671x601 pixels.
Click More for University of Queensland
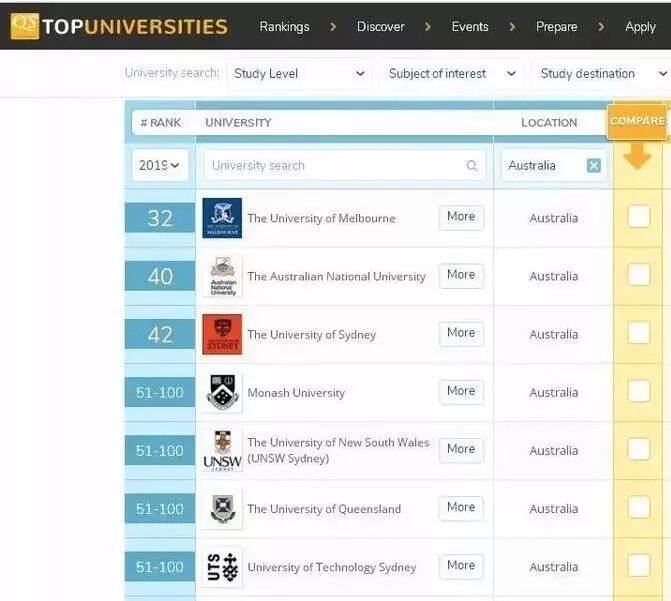click(461, 508)
